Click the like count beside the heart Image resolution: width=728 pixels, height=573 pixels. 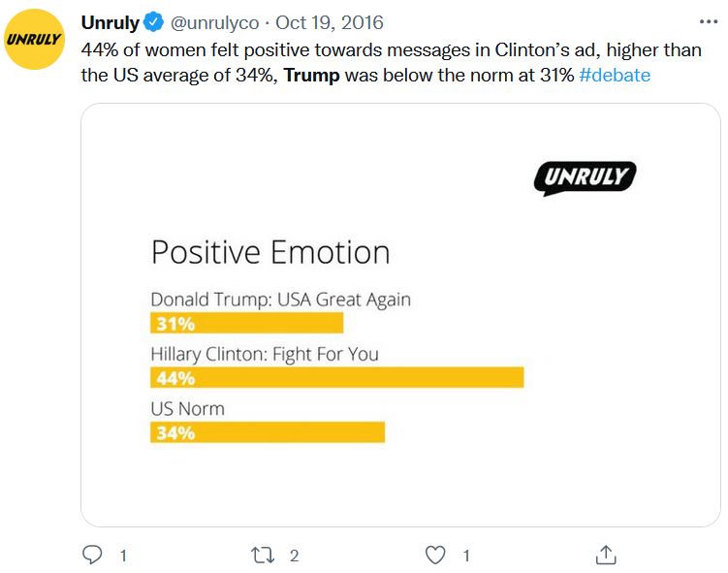pos(466,556)
